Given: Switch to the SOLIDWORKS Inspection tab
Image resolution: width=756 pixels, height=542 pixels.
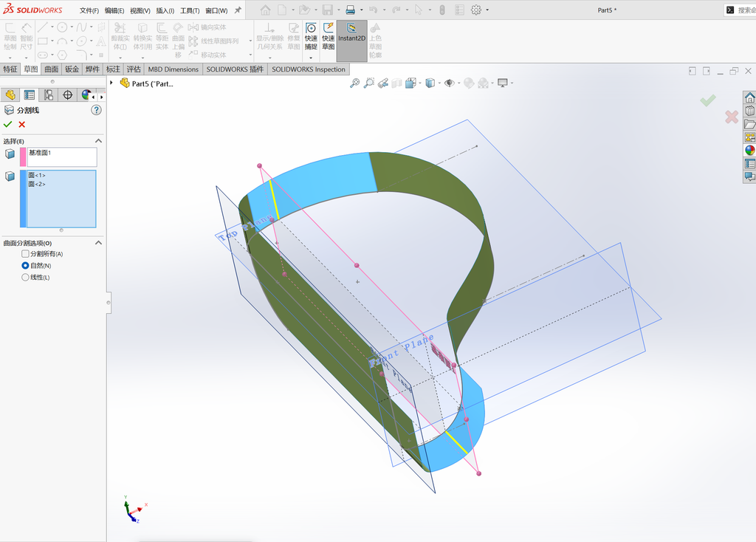Looking at the screenshot, I should tap(309, 69).
